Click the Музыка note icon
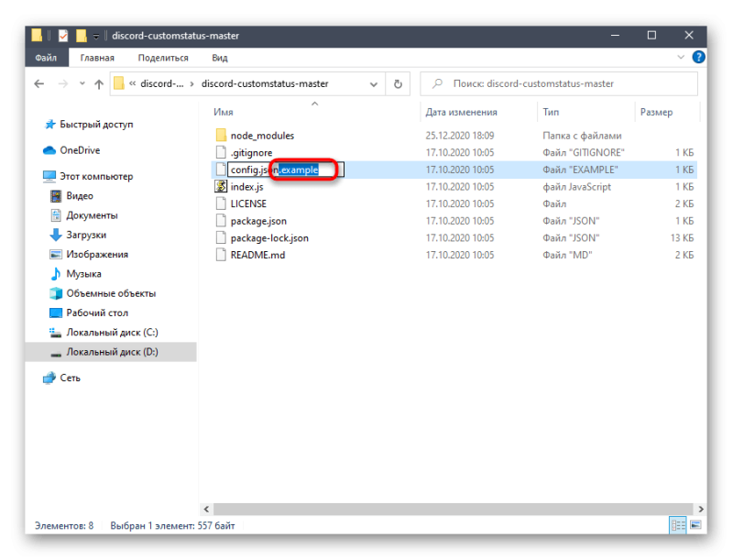Screen dimensions: 733x560 point(56,273)
